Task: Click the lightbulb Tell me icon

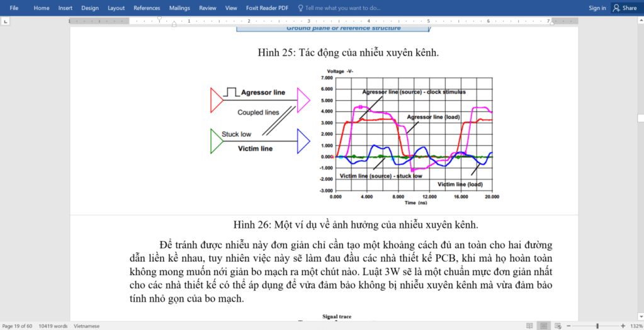Action: 300,8
